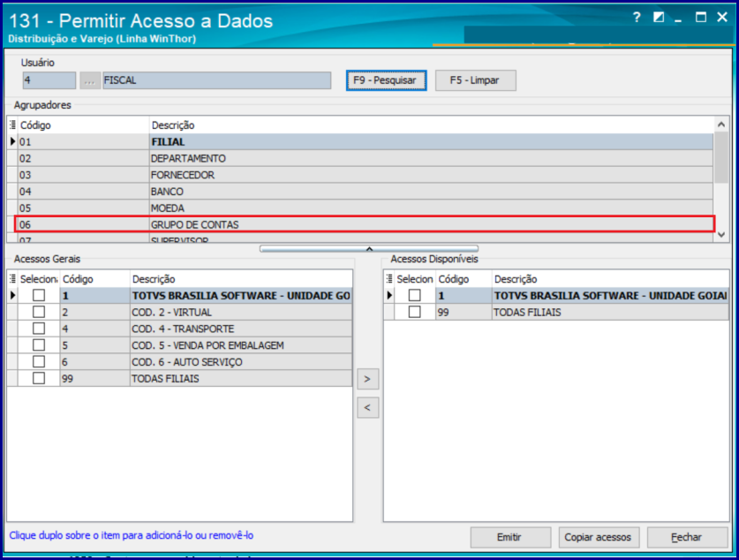Sort Agrupadores by Código column header

(x=83, y=125)
